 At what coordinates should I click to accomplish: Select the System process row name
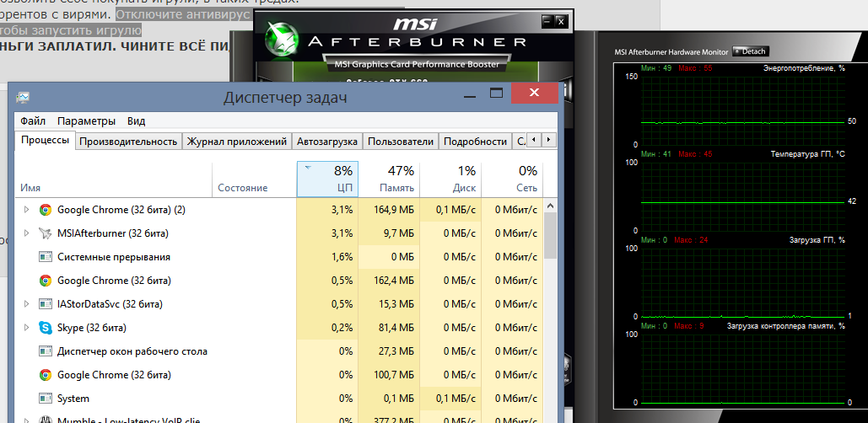pyautogui.click(x=73, y=399)
